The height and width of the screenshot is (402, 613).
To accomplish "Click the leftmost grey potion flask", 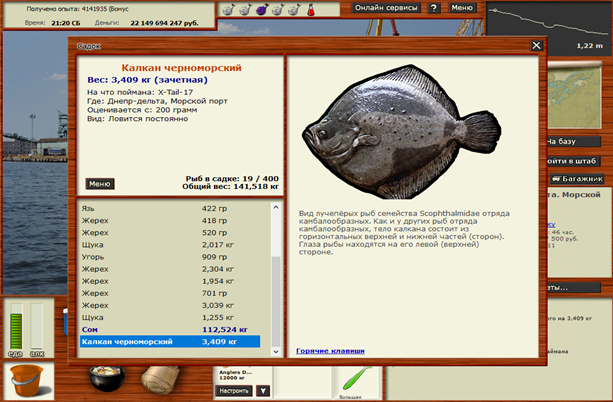I will [228, 9].
